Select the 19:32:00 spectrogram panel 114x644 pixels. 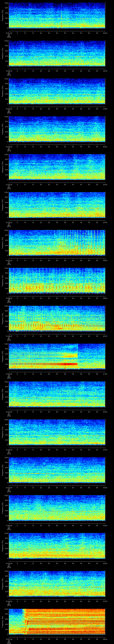(x=57, y=54)
